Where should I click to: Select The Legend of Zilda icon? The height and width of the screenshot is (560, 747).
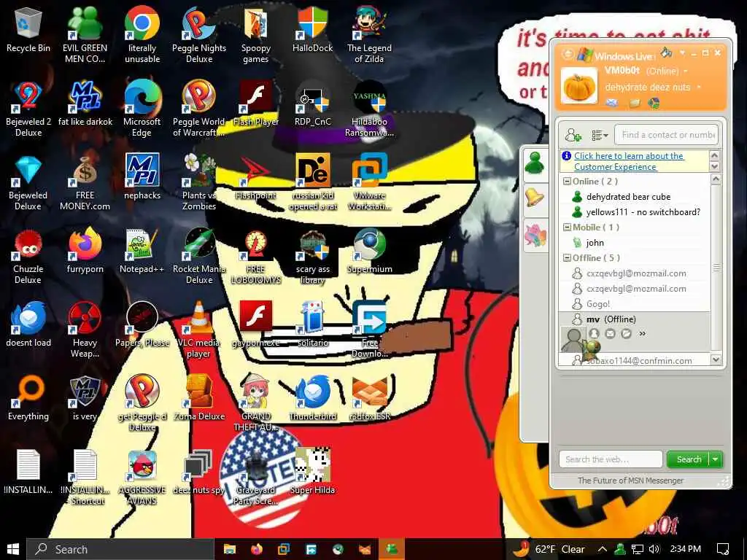[369, 34]
